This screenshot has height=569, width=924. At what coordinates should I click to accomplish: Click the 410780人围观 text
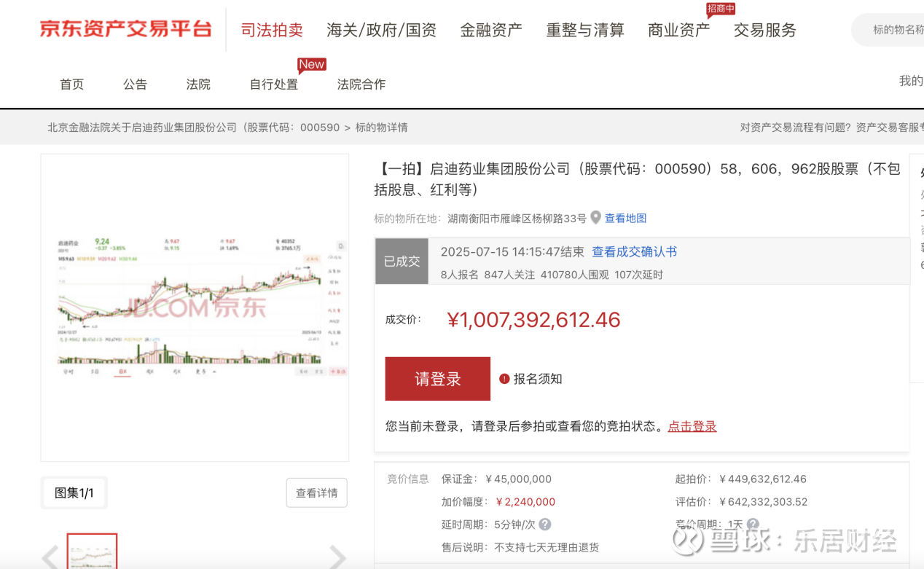(574, 275)
